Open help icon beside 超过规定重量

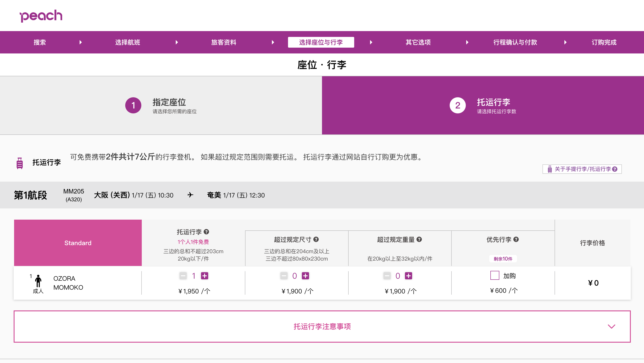tap(419, 239)
